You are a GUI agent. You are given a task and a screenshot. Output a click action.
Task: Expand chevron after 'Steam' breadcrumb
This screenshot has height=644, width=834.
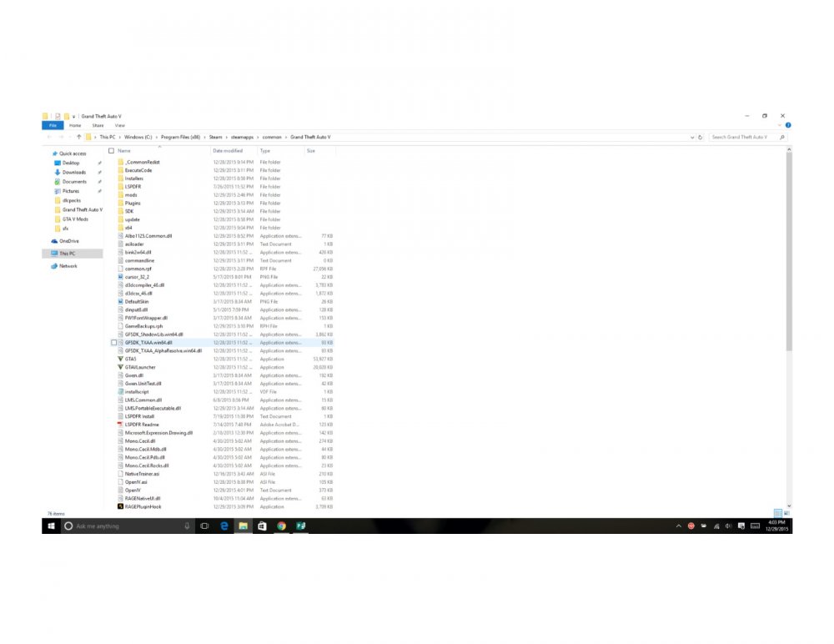point(227,138)
